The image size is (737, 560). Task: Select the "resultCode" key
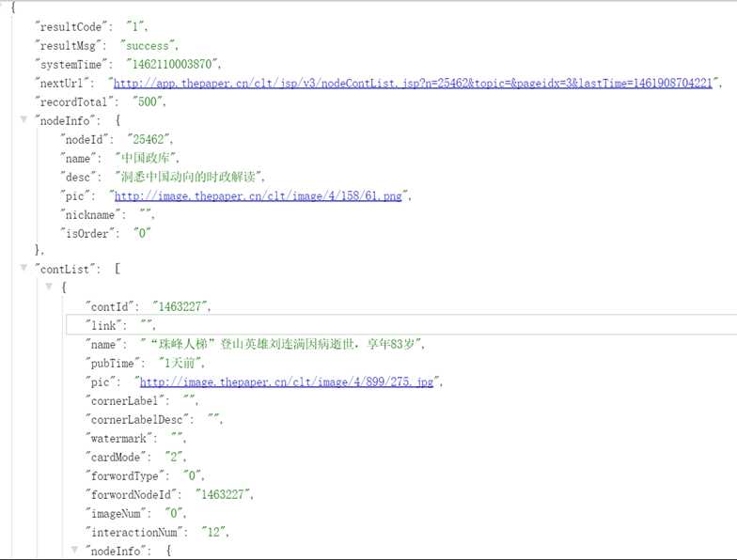(73, 26)
